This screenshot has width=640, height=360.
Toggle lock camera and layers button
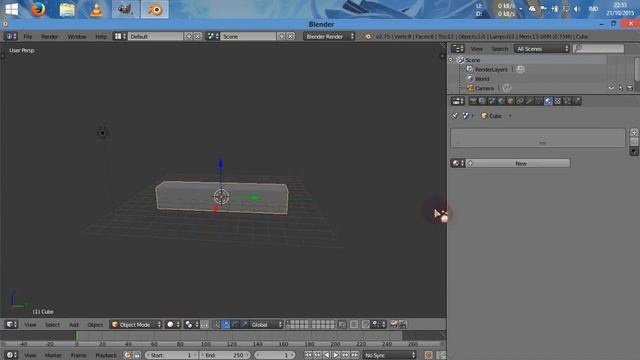click(x=342, y=324)
